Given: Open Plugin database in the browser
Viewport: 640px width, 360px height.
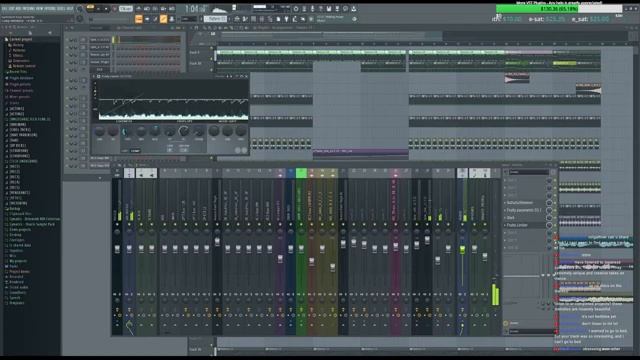Looking at the screenshot, I should pos(20,78).
